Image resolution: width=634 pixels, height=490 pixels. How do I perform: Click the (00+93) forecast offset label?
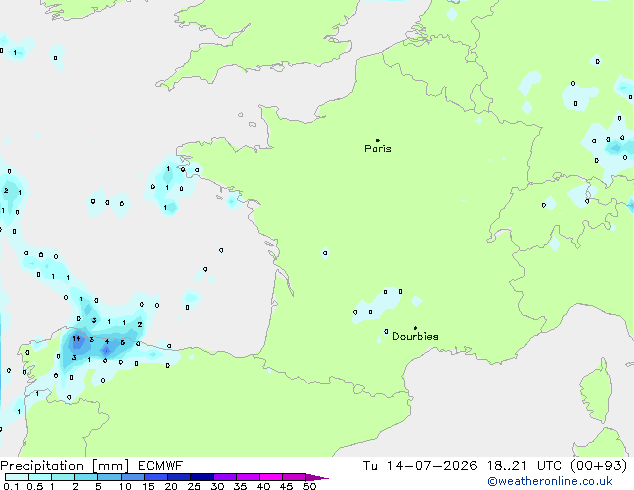(x=598, y=466)
